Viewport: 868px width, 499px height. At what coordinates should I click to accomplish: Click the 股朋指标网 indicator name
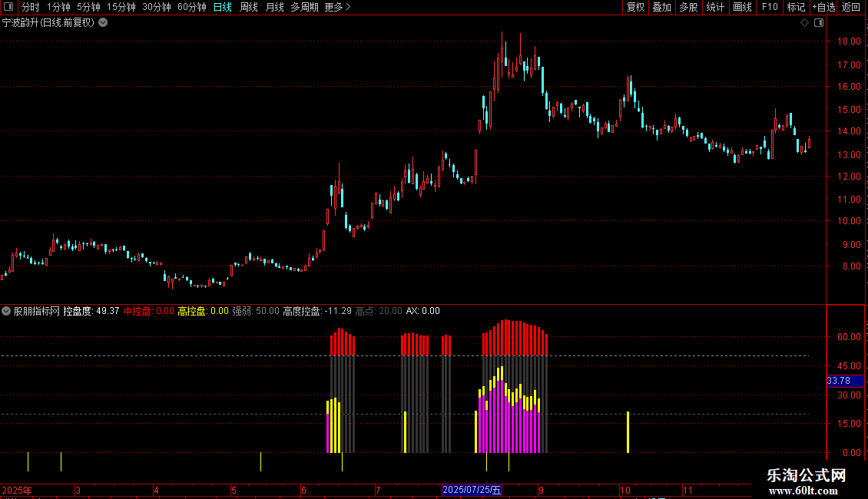[x=37, y=311]
